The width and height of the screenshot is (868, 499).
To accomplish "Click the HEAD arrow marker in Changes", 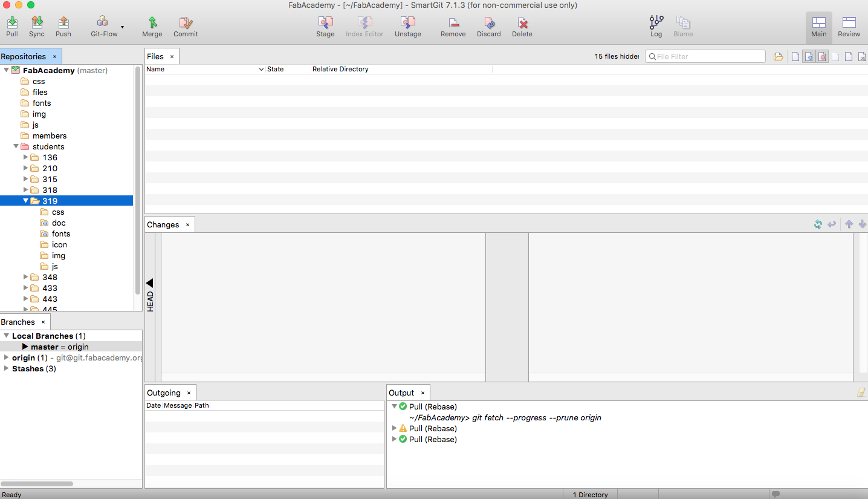I will point(150,282).
